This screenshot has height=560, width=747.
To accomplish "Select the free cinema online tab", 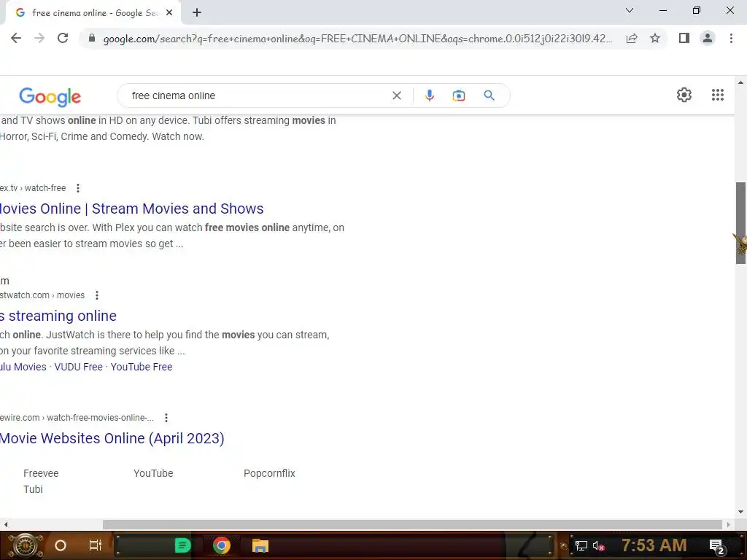I will (x=93, y=13).
